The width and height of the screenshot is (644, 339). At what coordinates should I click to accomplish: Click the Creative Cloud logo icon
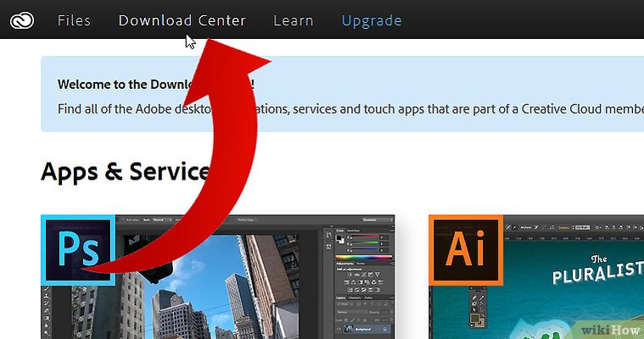(x=22, y=20)
